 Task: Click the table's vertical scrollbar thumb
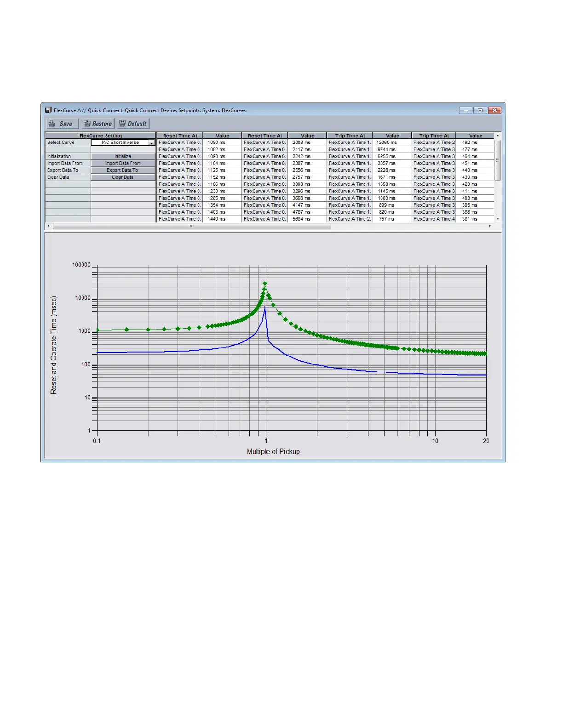click(x=498, y=160)
